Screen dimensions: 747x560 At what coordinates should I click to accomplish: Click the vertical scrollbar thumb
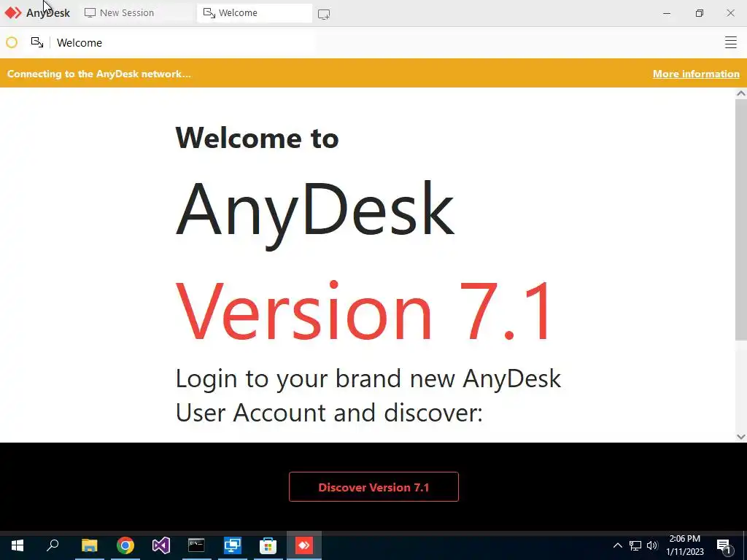pos(741,220)
